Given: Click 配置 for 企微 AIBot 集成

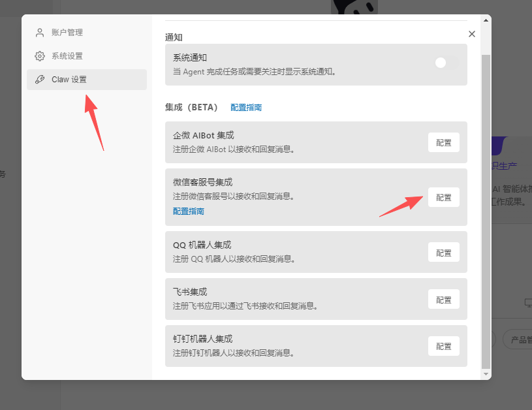Looking at the screenshot, I should [x=443, y=142].
